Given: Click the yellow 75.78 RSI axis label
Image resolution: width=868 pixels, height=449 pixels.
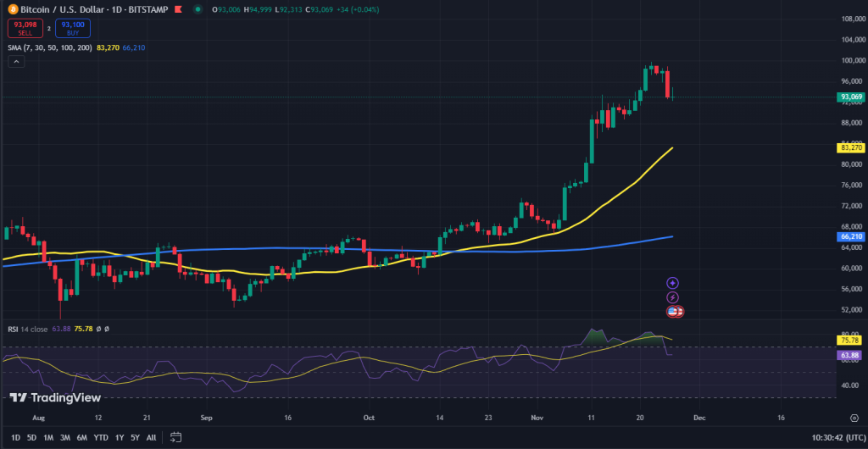Looking at the screenshot, I should coord(849,340).
